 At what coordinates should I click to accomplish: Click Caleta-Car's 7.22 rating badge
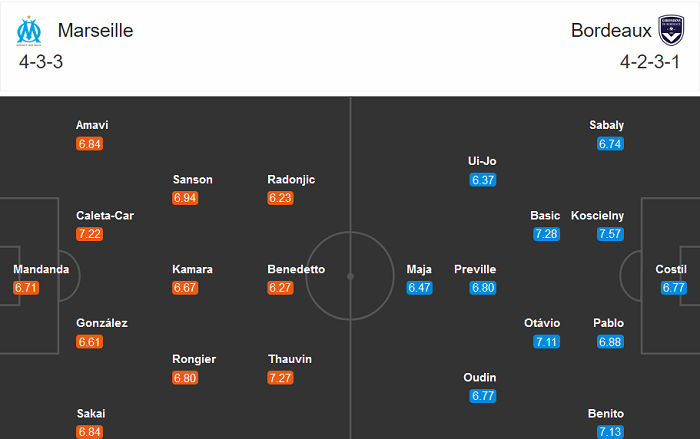tap(89, 234)
